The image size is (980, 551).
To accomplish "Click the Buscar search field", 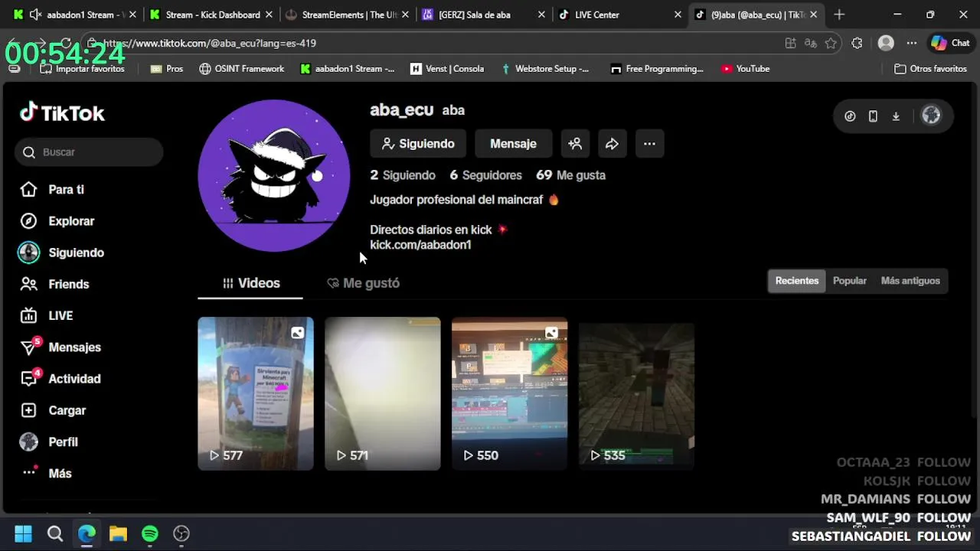I will 89,152.
